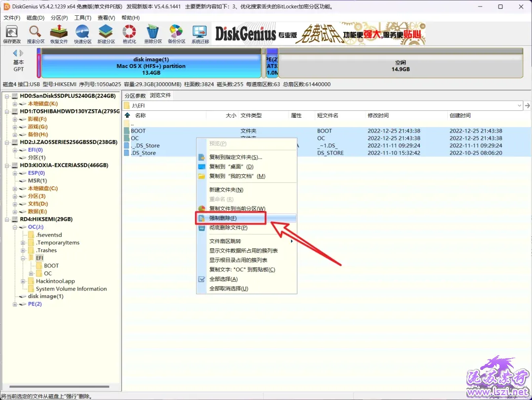Screen dimensions: 532x400
Task: Click the Hackintool.app folder icon
Action: [x=31, y=281]
